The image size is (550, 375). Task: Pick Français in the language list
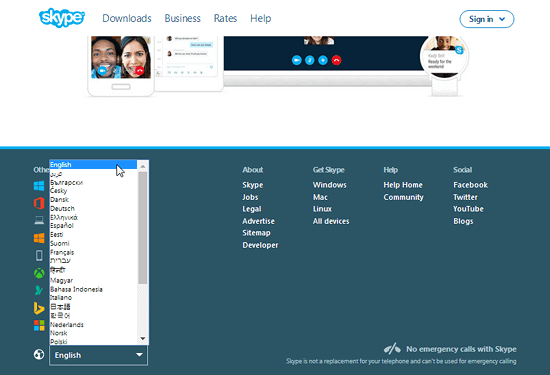click(93, 252)
